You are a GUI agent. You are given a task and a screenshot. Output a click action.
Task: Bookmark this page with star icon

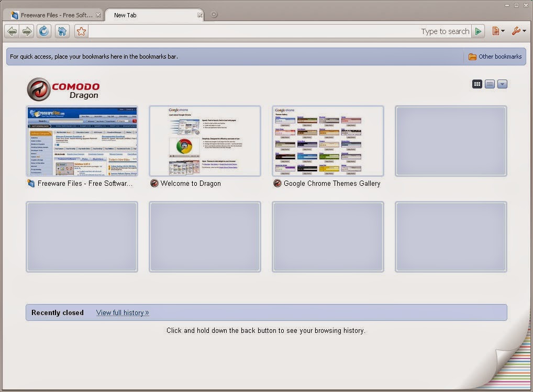pyautogui.click(x=81, y=31)
